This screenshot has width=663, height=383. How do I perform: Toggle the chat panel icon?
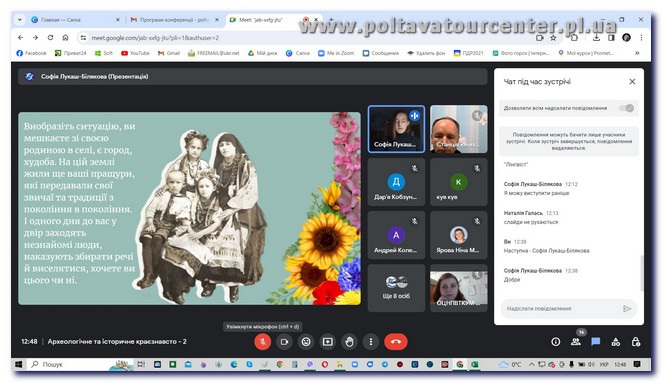595,342
